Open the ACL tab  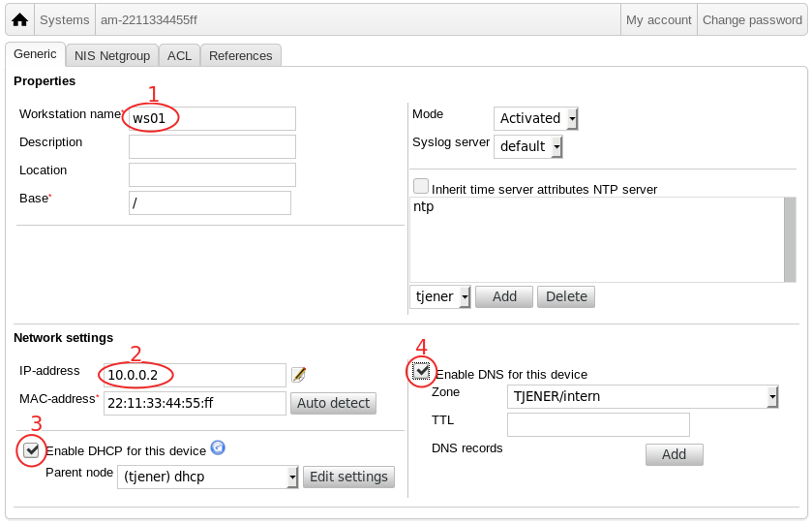179,56
